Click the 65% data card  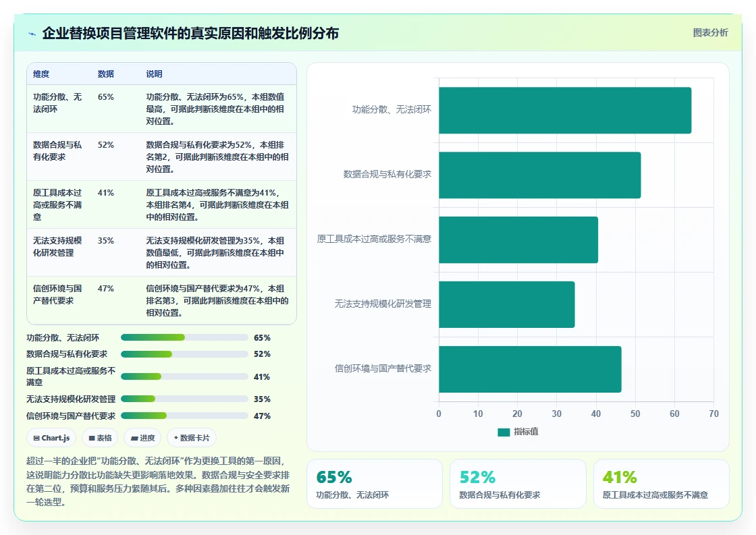coord(375,484)
